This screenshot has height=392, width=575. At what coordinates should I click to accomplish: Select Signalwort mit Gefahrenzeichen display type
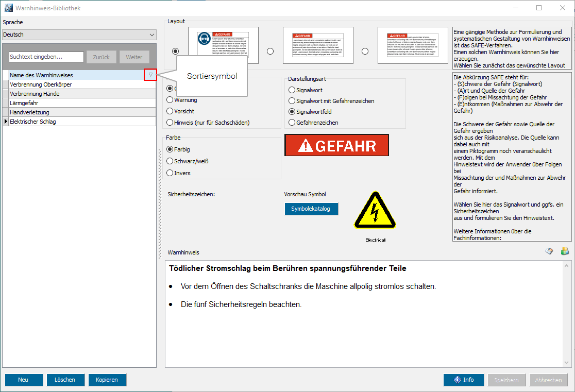click(x=292, y=101)
